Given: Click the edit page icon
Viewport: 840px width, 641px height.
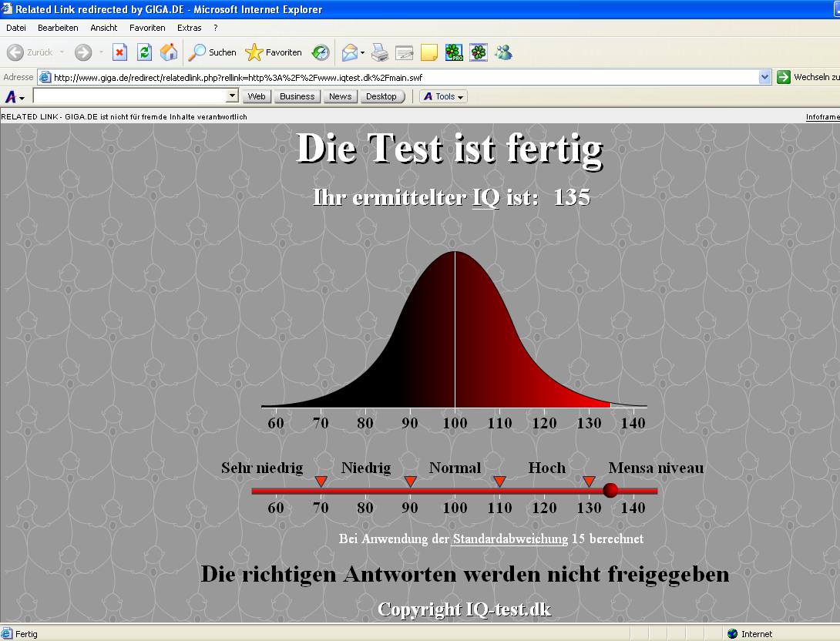Looking at the screenshot, I should tap(404, 52).
